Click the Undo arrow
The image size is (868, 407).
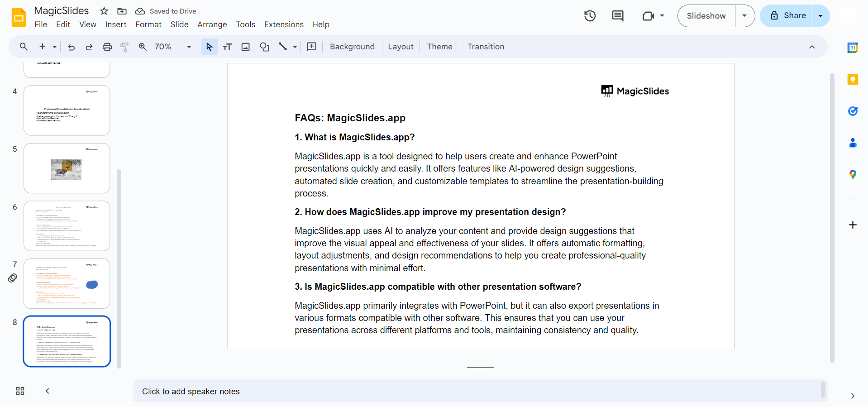tap(71, 47)
